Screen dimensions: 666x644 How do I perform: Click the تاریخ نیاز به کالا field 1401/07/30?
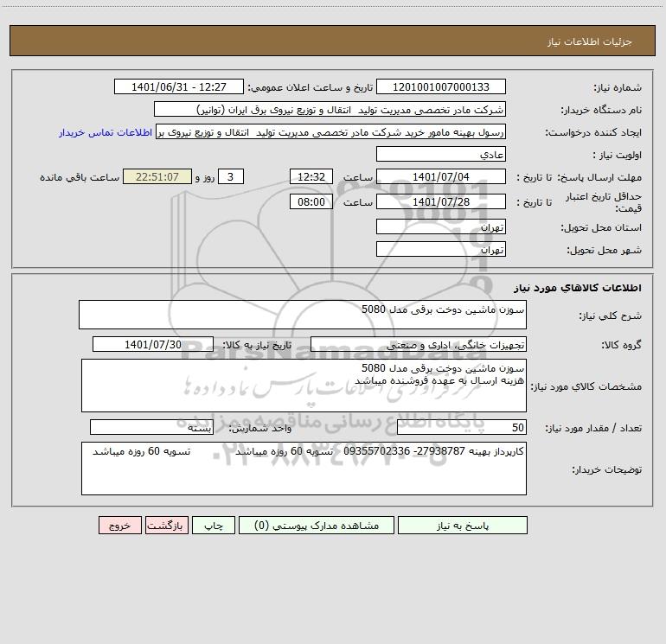pyautogui.click(x=153, y=344)
